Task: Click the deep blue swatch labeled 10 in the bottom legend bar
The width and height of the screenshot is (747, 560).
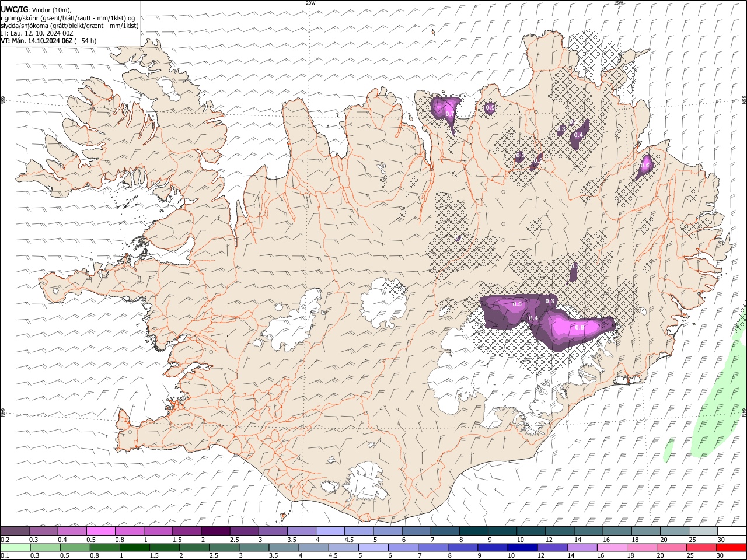Action: pyautogui.click(x=522, y=548)
